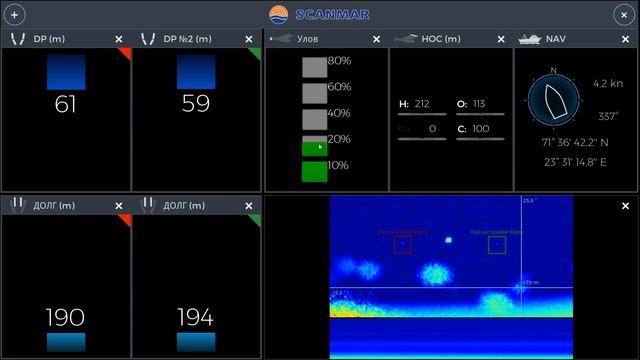Click the 337° heading reading
Screen dimensions: 640x360
click(x=608, y=116)
